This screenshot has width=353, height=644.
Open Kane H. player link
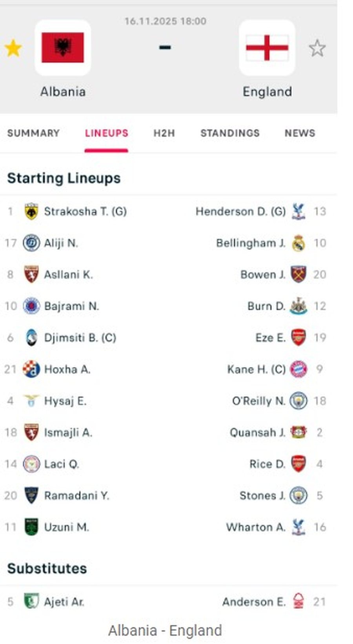(x=256, y=369)
